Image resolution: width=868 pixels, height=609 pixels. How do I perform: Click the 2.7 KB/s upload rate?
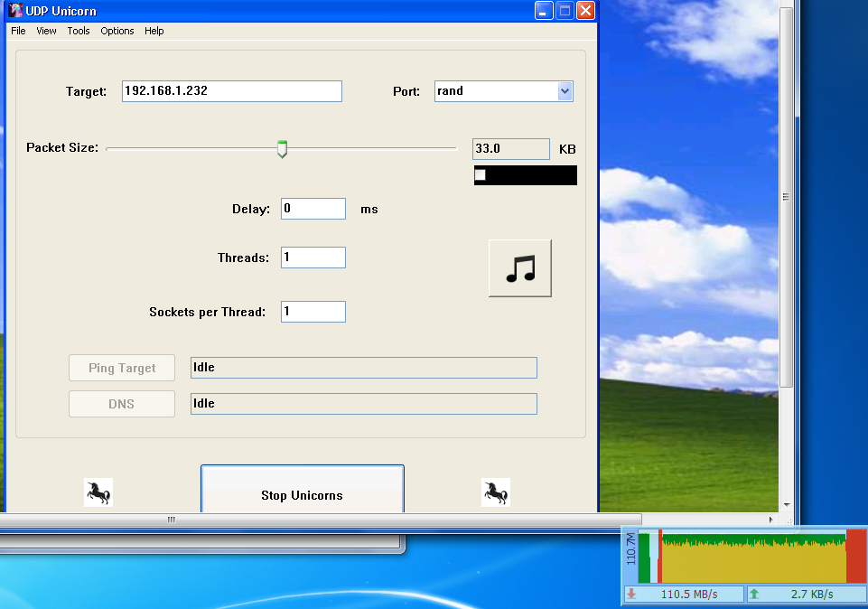[x=812, y=594]
